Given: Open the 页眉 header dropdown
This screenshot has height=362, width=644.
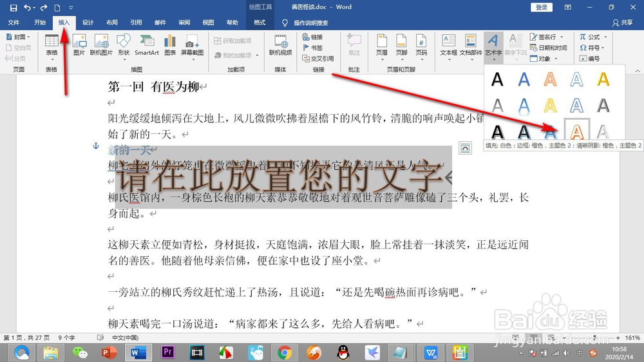Looking at the screenshot, I should click(381, 47).
